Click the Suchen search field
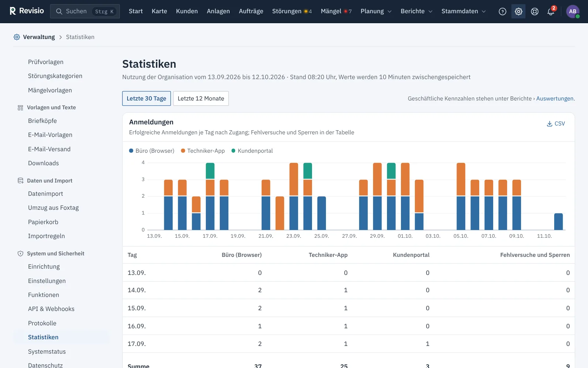The width and height of the screenshot is (588, 368). pos(85,11)
